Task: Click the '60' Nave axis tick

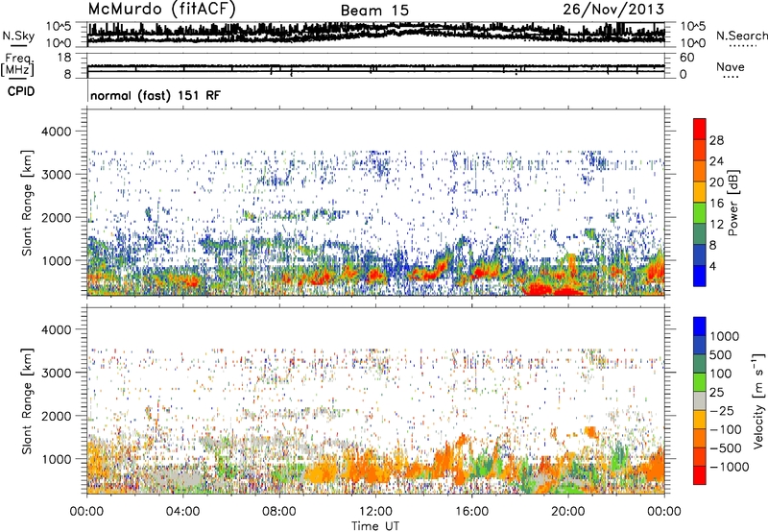Action: [687, 58]
